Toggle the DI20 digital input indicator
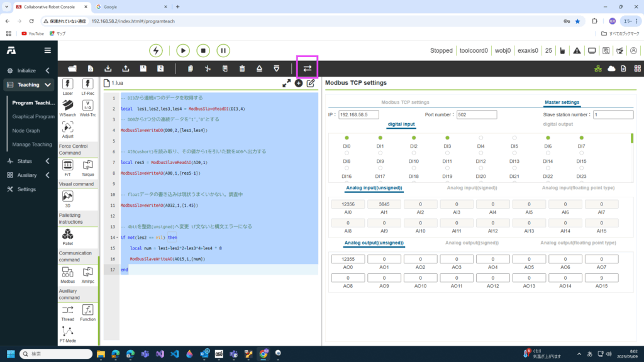 click(x=481, y=168)
